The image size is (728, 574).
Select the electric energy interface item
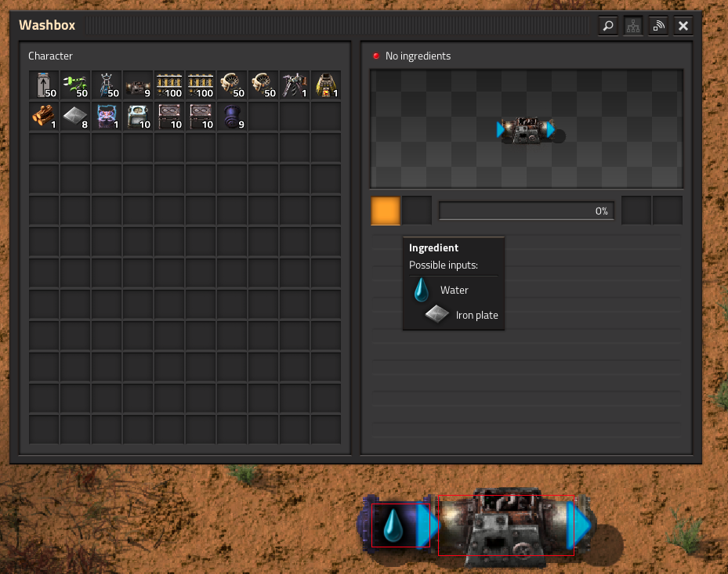pyautogui.click(x=107, y=117)
